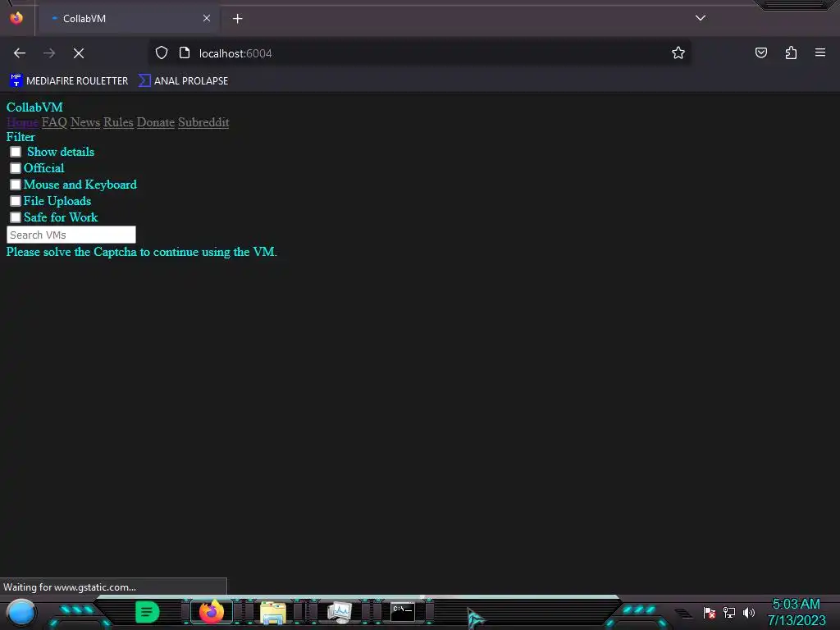Screen dimensions: 840x630
Task: Open a new tab with the plus button
Action: (237, 19)
